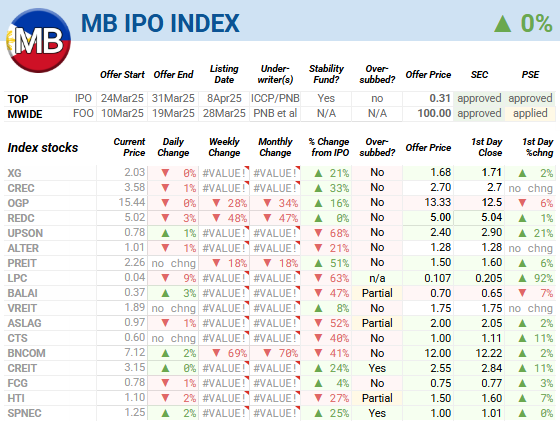Click BALAI's Partial oversubbed cell
The height and width of the screenshot is (429, 560).
(x=377, y=293)
